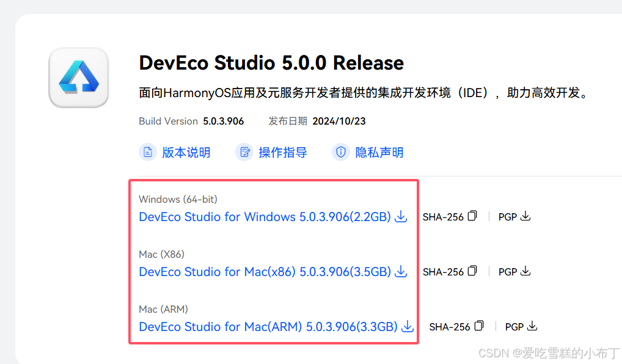Download DevEco Studio for Mac(x86) 5.0.3.906
Screen dimensions: 622x364
coord(265,272)
